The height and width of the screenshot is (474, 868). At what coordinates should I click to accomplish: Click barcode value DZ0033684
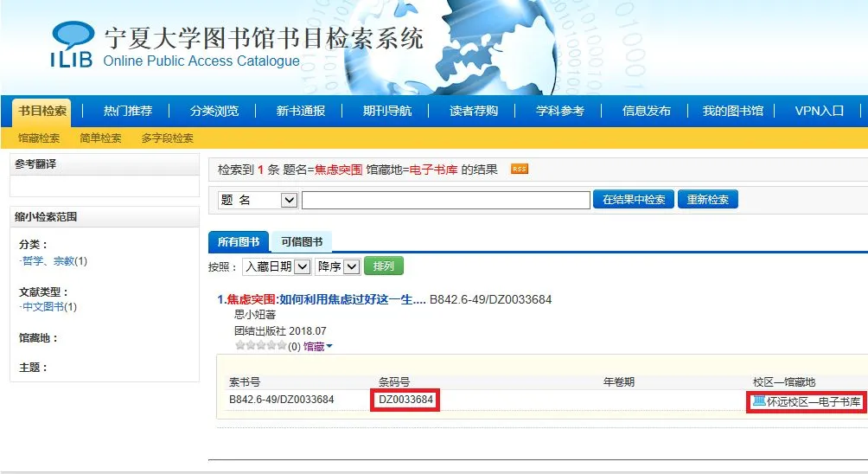pos(405,400)
